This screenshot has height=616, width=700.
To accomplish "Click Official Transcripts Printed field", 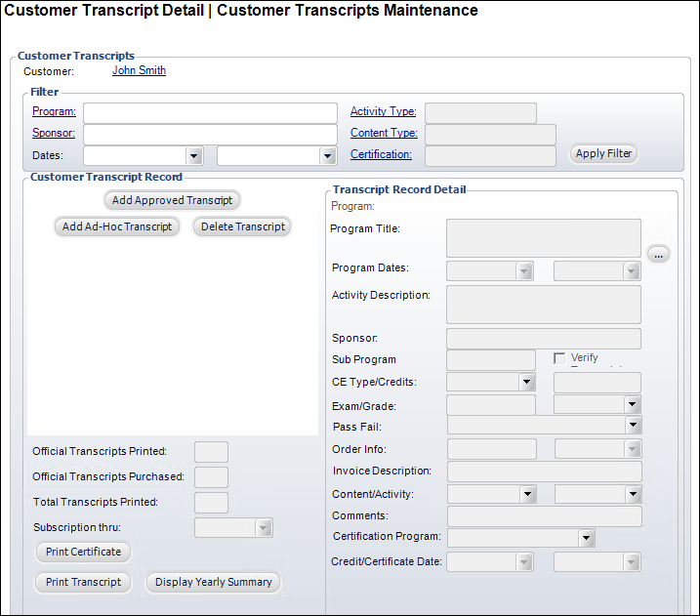I will pos(211,452).
